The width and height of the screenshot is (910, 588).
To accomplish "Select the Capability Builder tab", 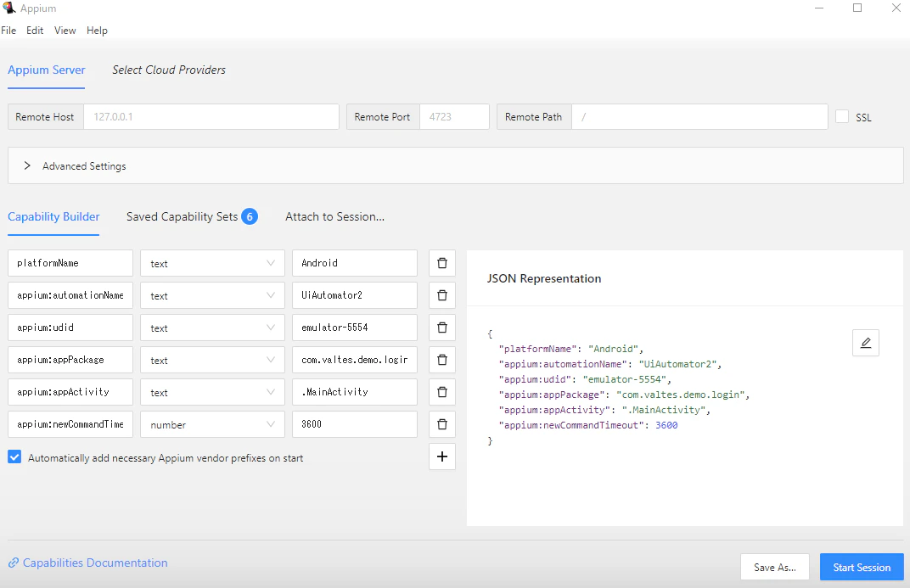I will click(x=53, y=216).
